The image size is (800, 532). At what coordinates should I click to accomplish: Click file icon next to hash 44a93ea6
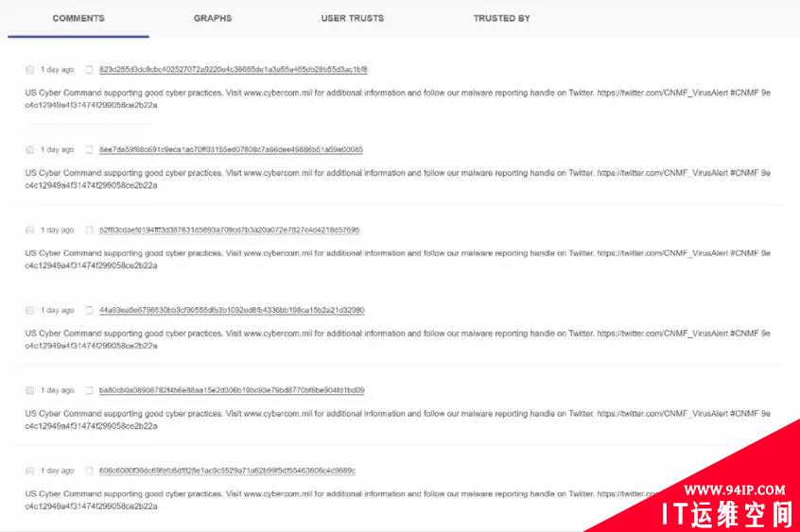coord(89,310)
